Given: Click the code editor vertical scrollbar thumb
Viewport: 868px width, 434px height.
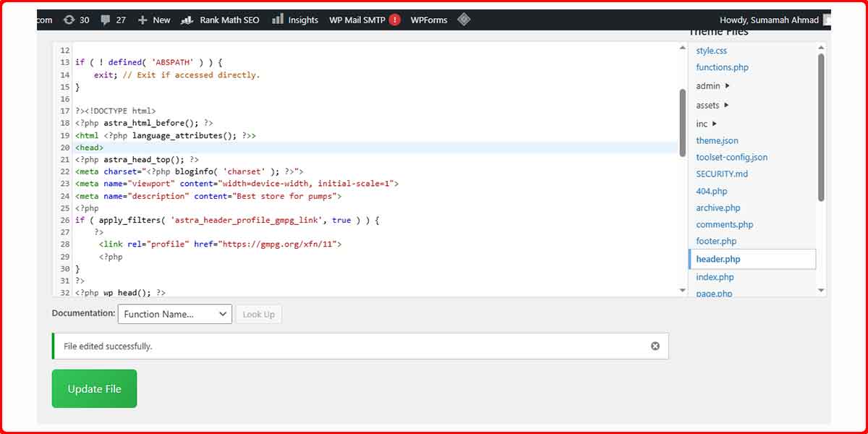Looking at the screenshot, I should [683, 122].
